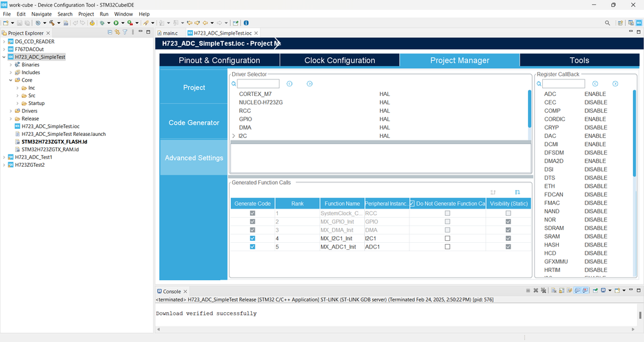Click the New project toolbar icon

[6, 23]
